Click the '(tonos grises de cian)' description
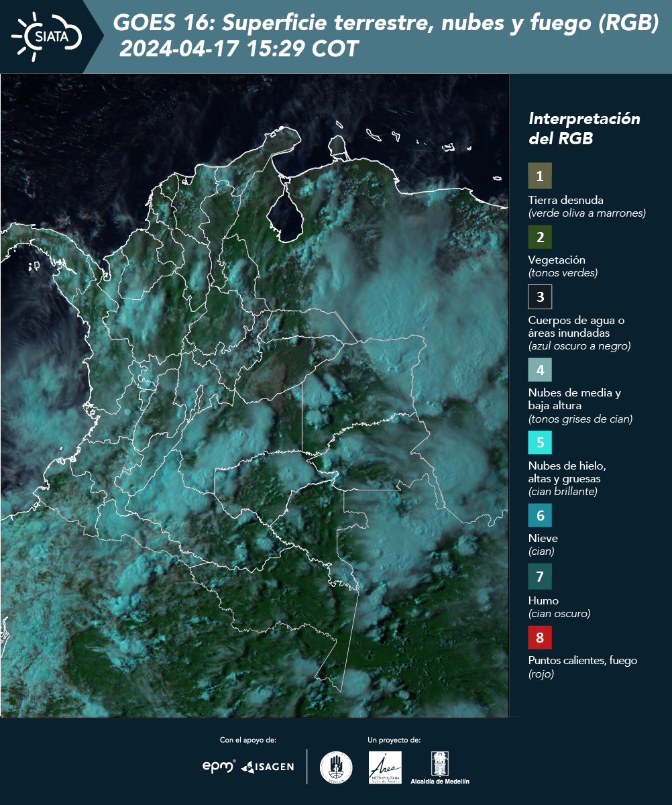672x805 pixels. click(580, 419)
